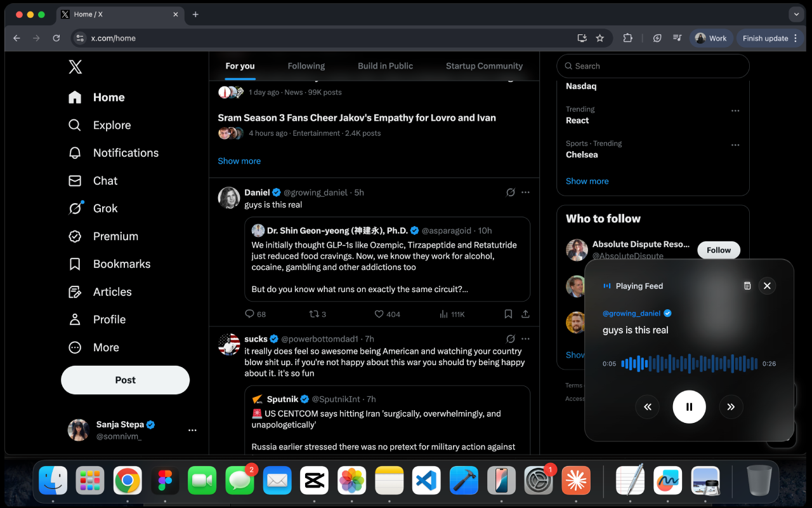Bookmark the GLP-1 addiction post
812x508 pixels.
pyautogui.click(x=508, y=314)
